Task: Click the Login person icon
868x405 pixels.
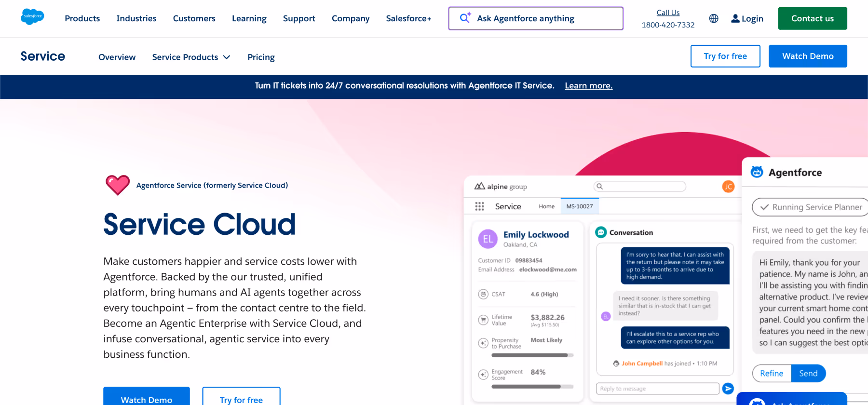Action: (x=735, y=18)
